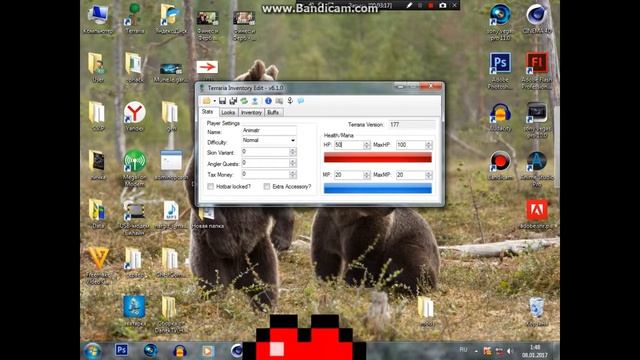Click inside the MaxMP value field

click(x=411, y=175)
